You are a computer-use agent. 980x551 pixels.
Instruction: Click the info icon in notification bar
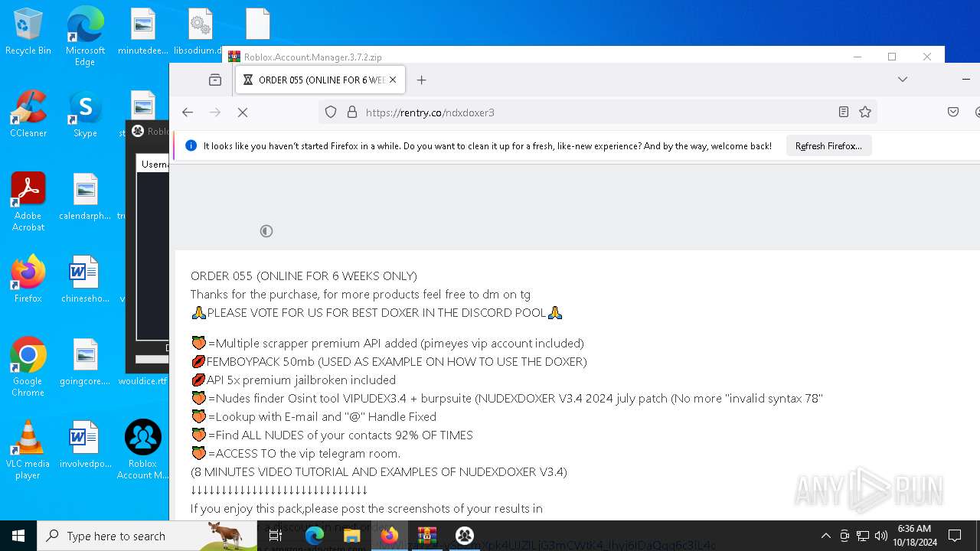coord(191,146)
